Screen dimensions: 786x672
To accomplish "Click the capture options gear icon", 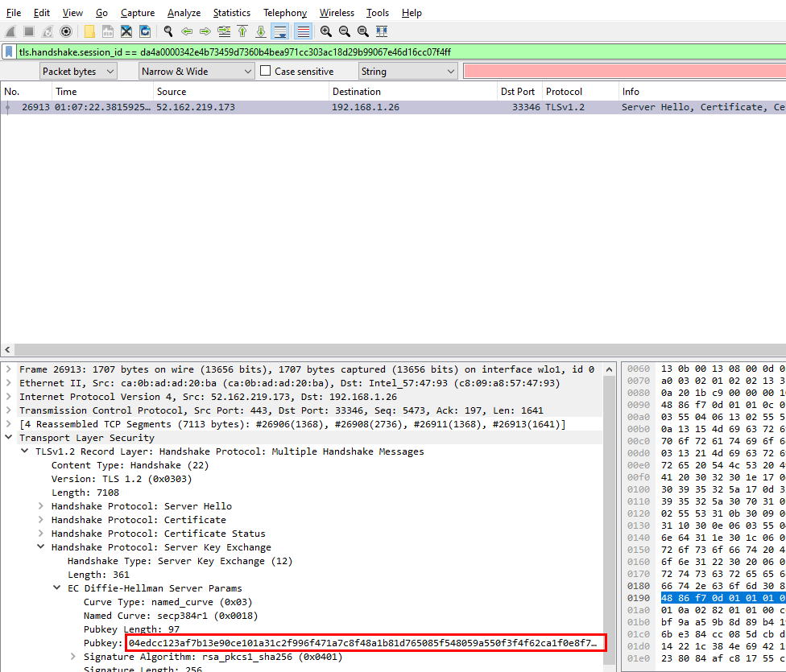I will [66, 31].
